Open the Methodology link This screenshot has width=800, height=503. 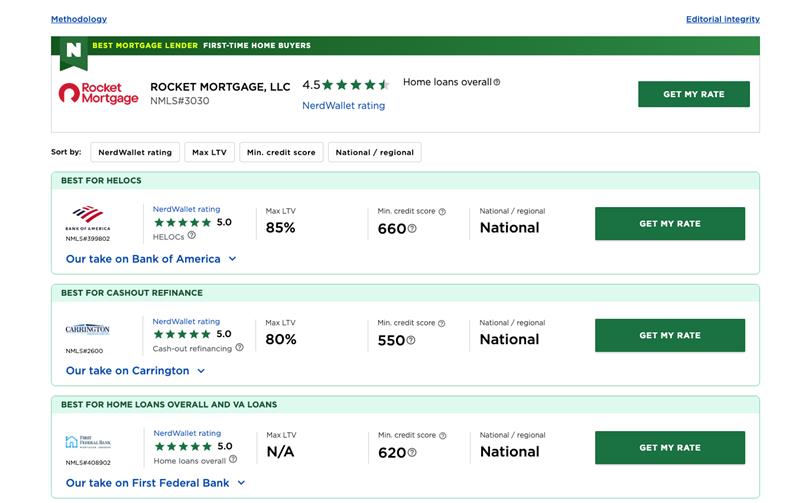(79, 19)
